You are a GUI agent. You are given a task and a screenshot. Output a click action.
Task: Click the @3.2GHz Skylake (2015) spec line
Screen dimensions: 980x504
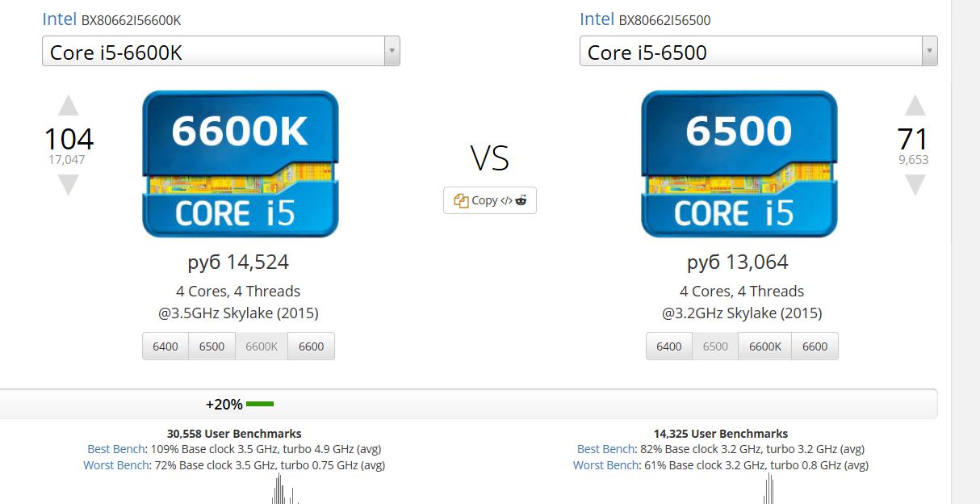(742, 313)
